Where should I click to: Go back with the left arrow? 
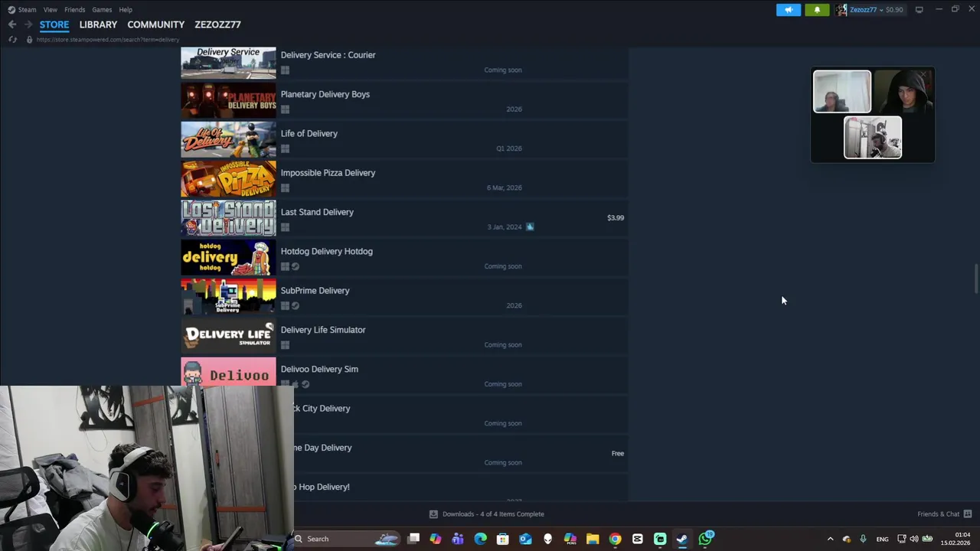point(11,24)
